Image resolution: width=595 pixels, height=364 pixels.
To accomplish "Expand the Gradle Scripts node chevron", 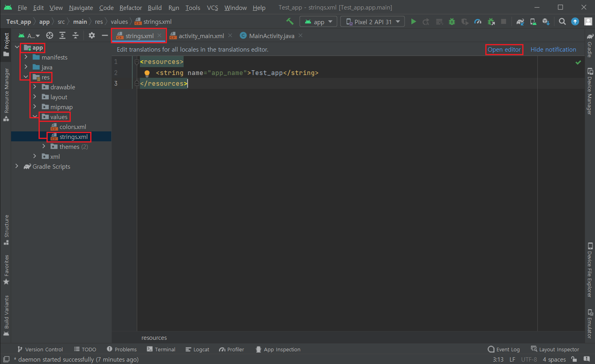I will (x=17, y=166).
